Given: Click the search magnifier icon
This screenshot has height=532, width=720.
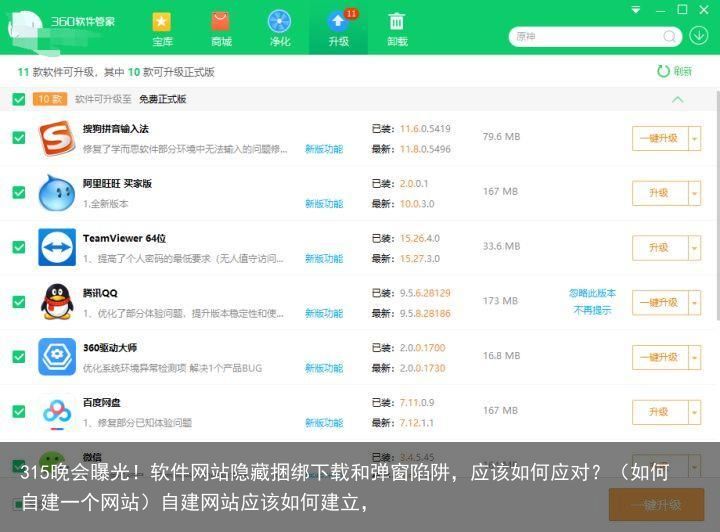Looking at the screenshot, I should (669, 36).
